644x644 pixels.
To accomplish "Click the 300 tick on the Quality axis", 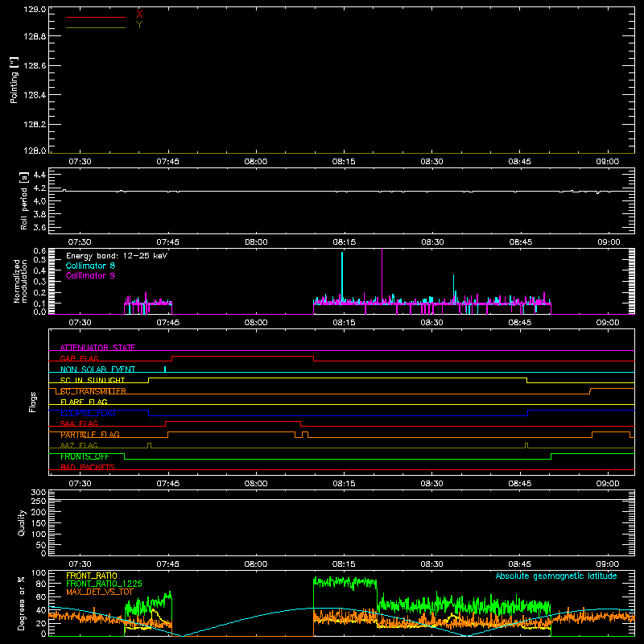I will pyautogui.click(x=38, y=492).
